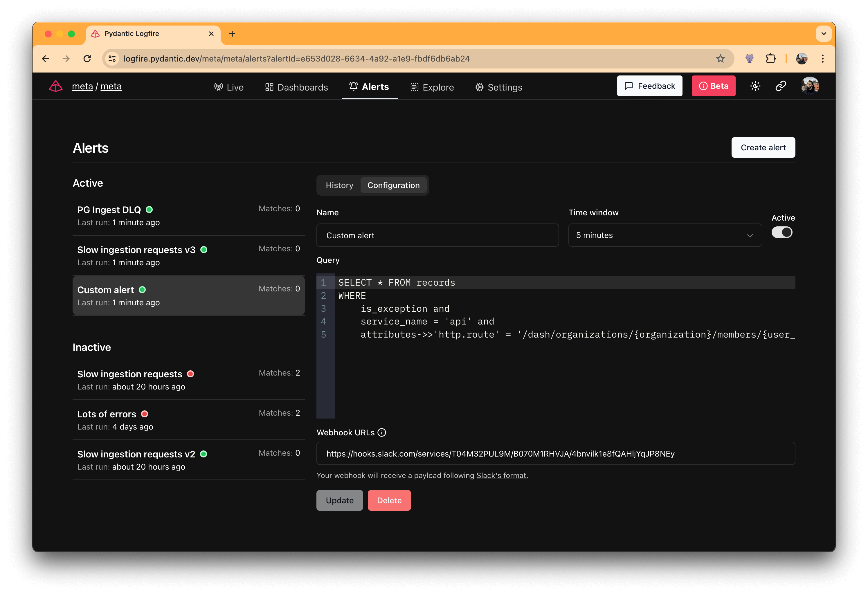Open the Time window dropdown

pyautogui.click(x=665, y=235)
